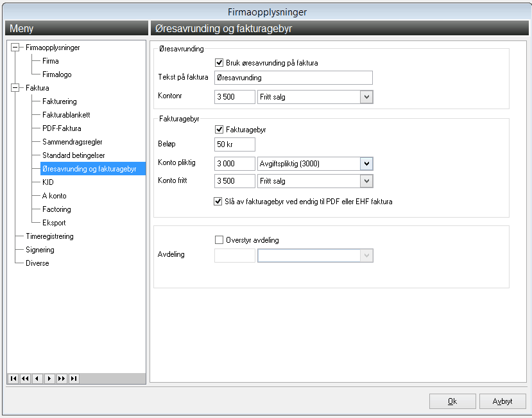Click the Beløp amount field
The width and height of the screenshot is (532, 418).
pyautogui.click(x=235, y=144)
